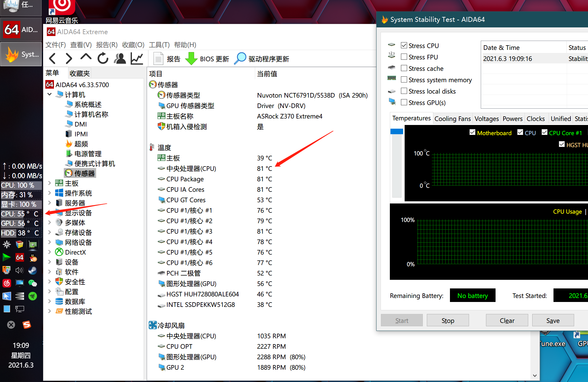Enable the Stress cache checkbox
This screenshot has width=588, height=382.
pyautogui.click(x=404, y=68)
